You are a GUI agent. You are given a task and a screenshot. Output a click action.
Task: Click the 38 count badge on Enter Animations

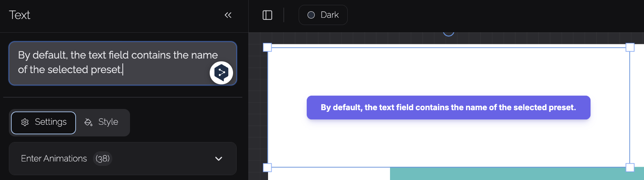coord(102,159)
